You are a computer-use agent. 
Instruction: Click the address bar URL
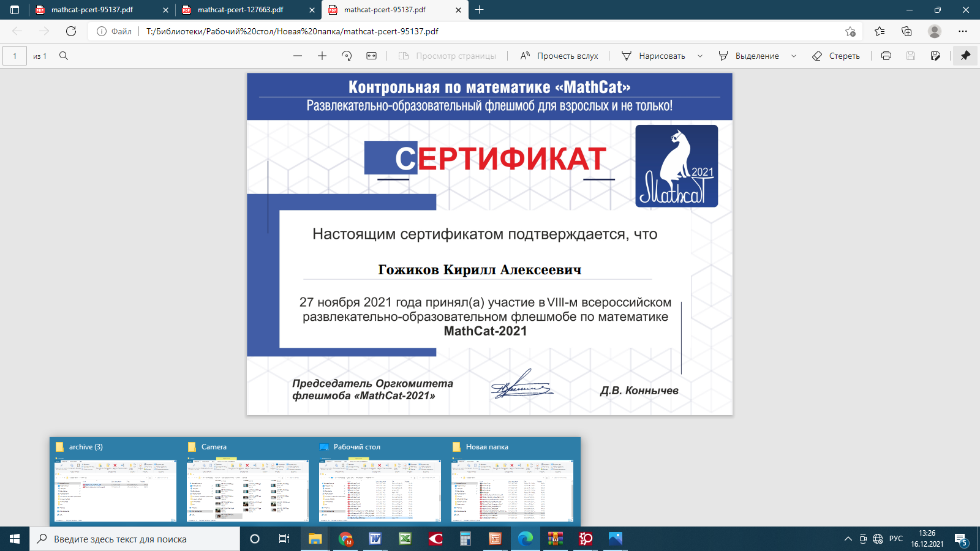click(x=292, y=31)
